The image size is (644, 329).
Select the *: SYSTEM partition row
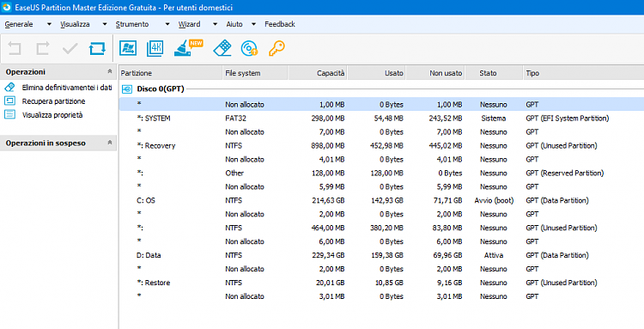pos(381,119)
